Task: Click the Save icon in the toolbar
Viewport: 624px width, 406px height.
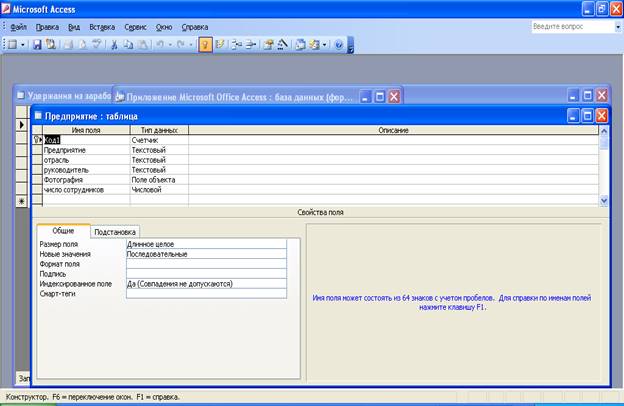Action: coord(37,45)
